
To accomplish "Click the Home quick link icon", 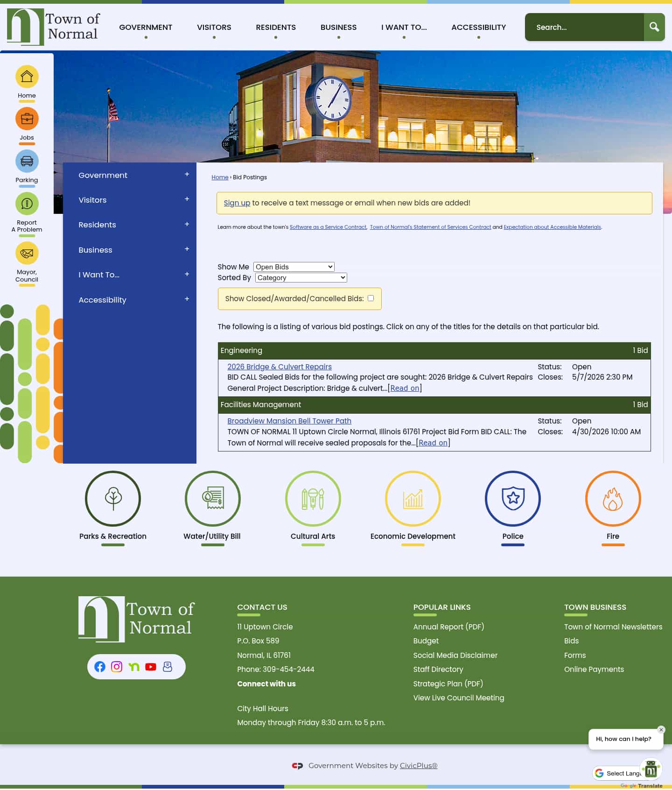I will tap(27, 77).
